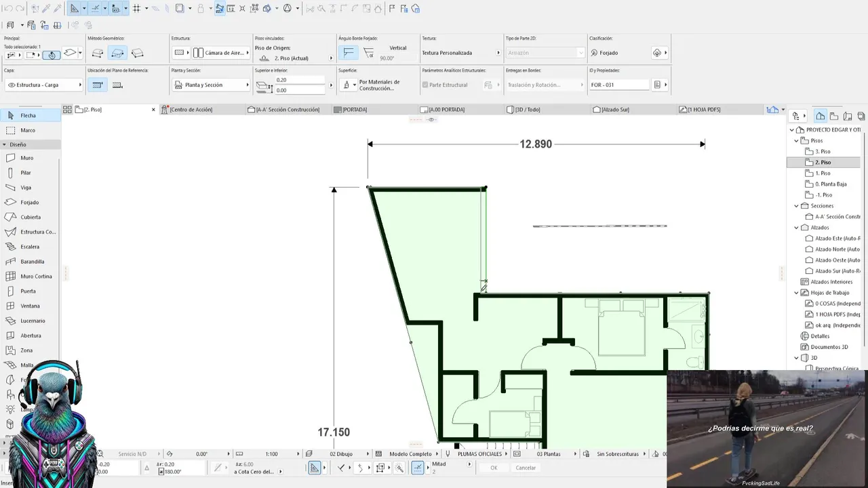The width and height of the screenshot is (868, 488).
Task: Select the Barandilla railing tool
Action: click(31, 262)
